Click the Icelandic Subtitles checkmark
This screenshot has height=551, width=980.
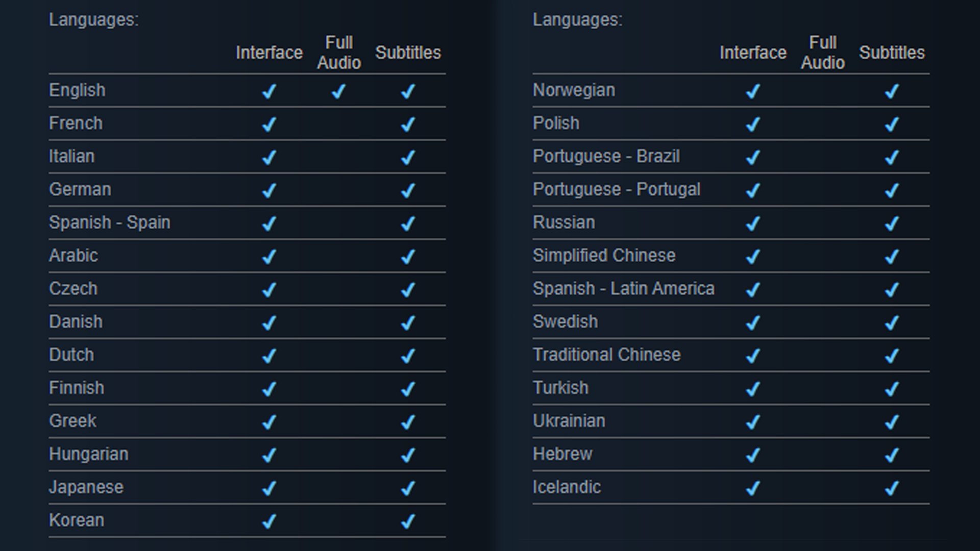[891, 488]
